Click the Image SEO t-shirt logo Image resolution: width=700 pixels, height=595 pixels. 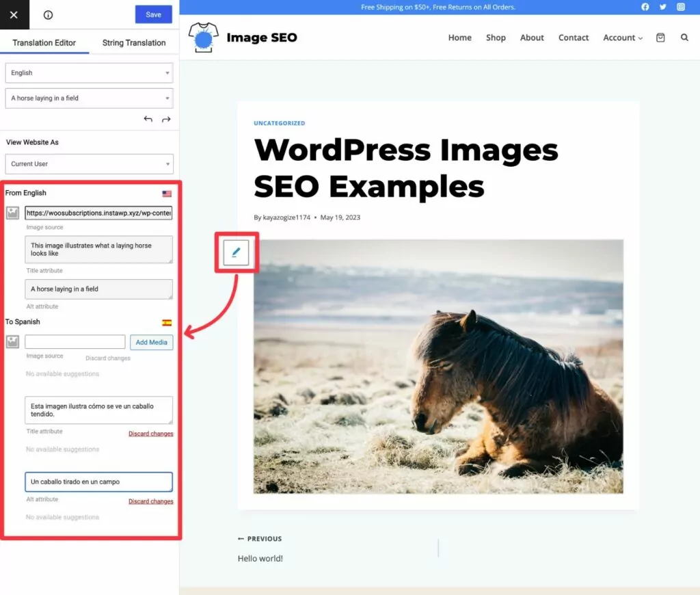[204, 38]
